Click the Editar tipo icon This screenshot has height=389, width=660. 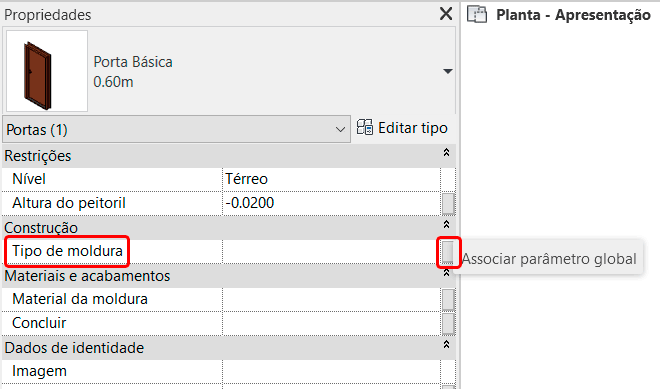pyautogui.click(x=365, y=127)
